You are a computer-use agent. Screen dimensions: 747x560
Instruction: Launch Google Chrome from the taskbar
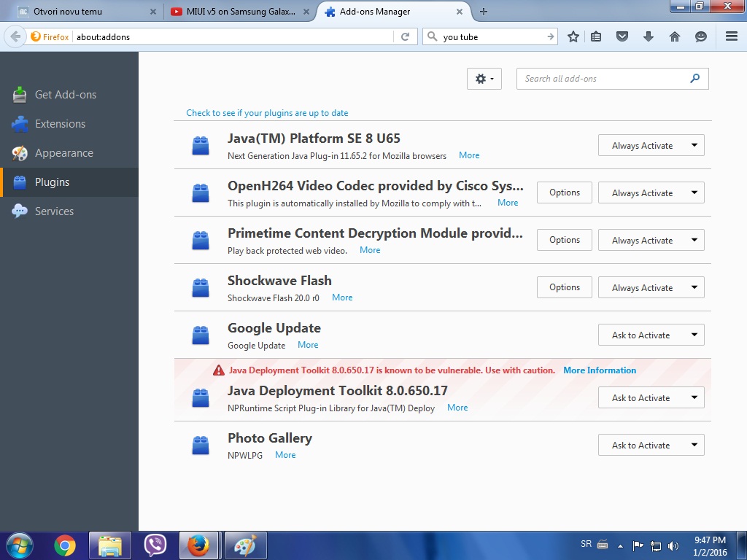click(x=65, y=545)
